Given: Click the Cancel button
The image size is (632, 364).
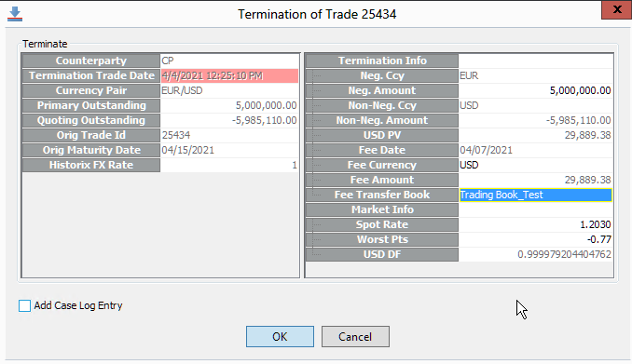Looking at the screenshot, I should pyautogui.click(x=355, y=337).
